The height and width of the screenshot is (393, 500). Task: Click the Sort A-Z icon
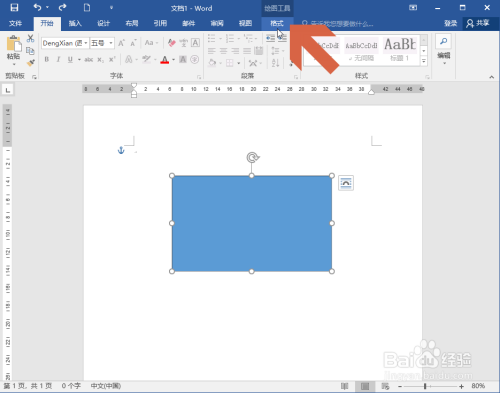pyautogui.click(x=275, y=63)
